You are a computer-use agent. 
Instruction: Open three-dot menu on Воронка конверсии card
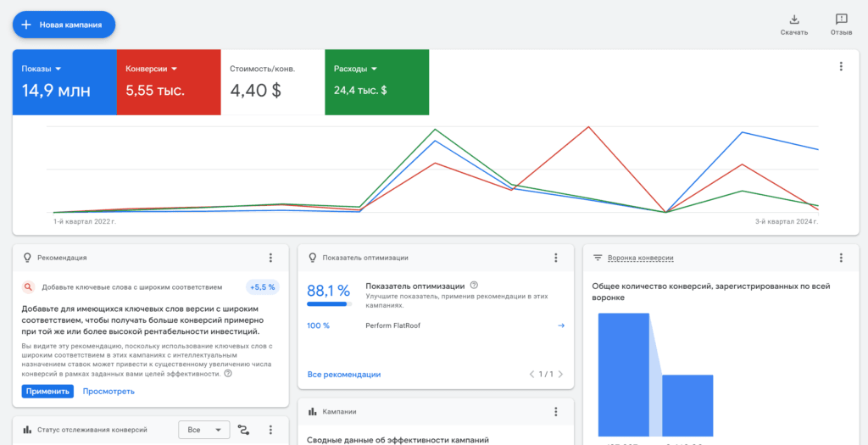pos(841,258)
